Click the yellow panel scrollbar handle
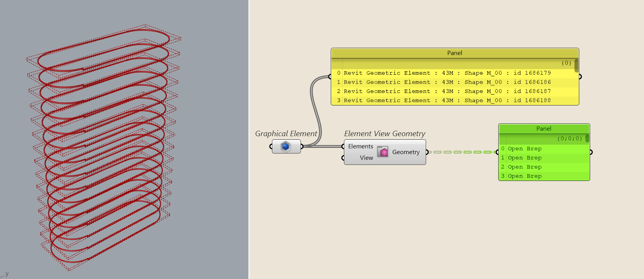The width and height of the screenshot is (644, 279). click(x=576, y=65)
